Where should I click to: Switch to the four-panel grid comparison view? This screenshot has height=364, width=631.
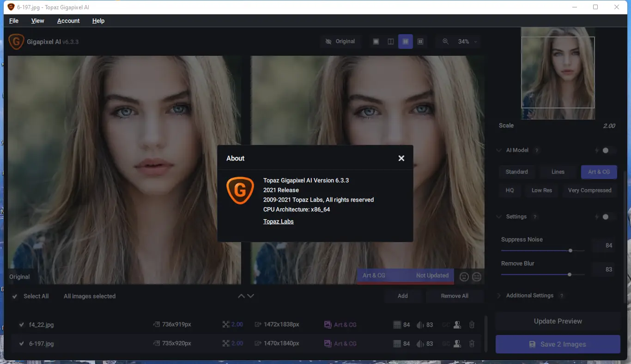click(x=420, y=42)
